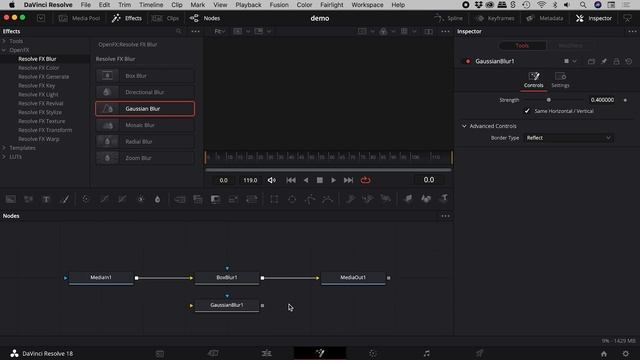Select the Paint brush tool icon
This screenshot has height=360, width=640.
pos(64,199)
